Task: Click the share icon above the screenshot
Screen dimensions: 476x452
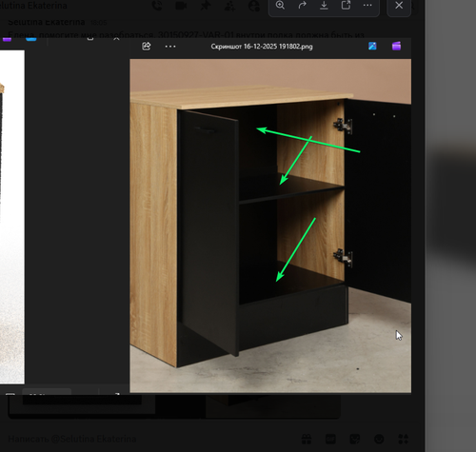Action: (x=147, y=47)
